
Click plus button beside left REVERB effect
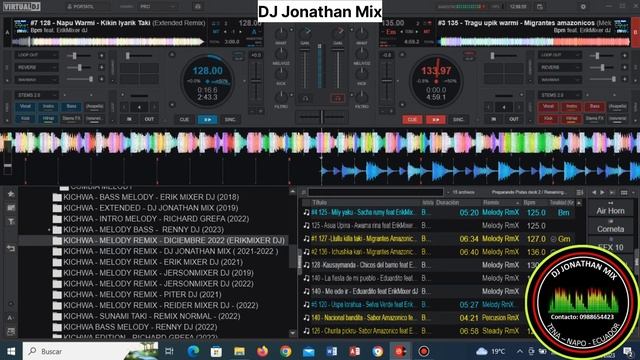coord(101,67)
